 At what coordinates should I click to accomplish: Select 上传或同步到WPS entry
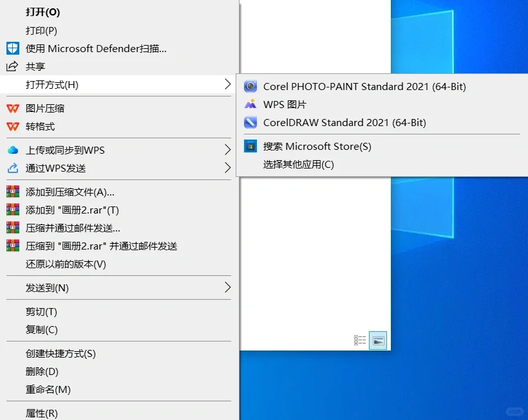pyautogui.click(x=119, y=150)
